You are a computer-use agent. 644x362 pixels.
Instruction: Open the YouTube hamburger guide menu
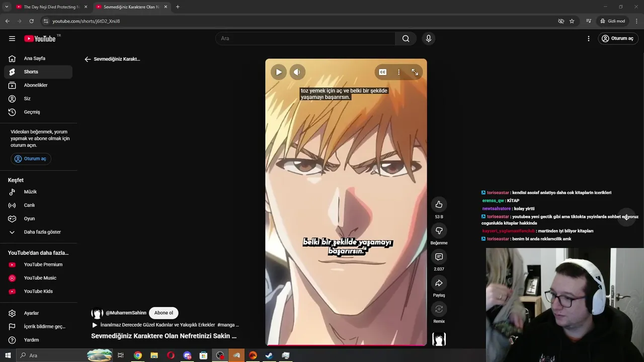point(12,39)
